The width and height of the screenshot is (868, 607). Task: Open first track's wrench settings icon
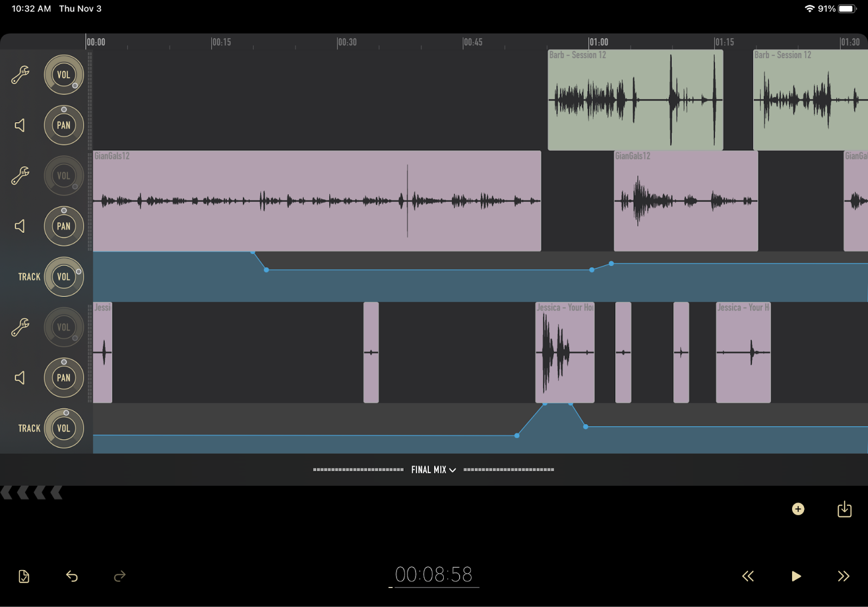[20, 75]
